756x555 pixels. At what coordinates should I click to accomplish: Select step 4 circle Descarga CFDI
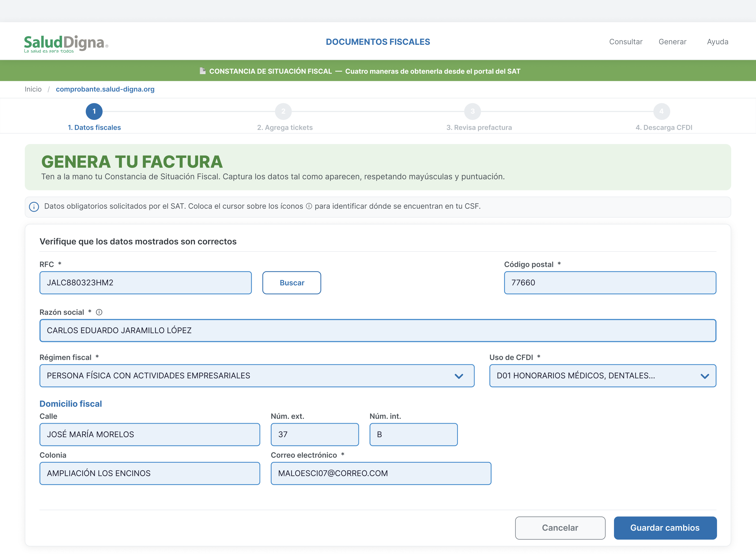(x=661, y=111)
